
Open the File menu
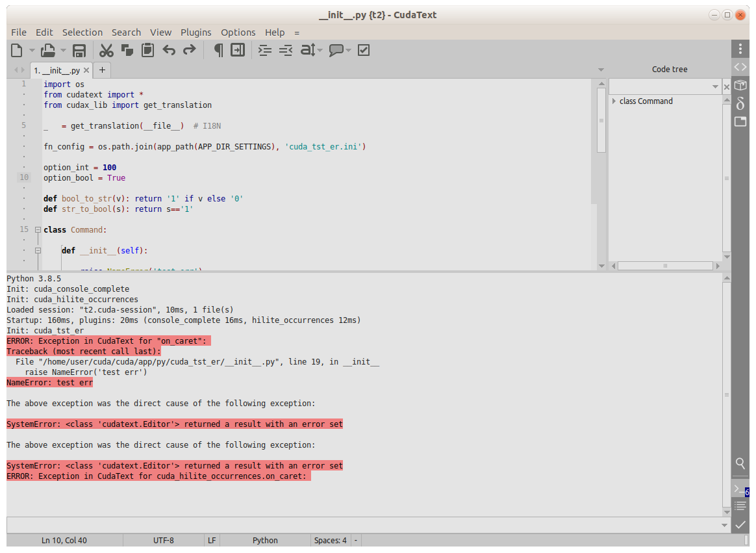coord(19,32)
